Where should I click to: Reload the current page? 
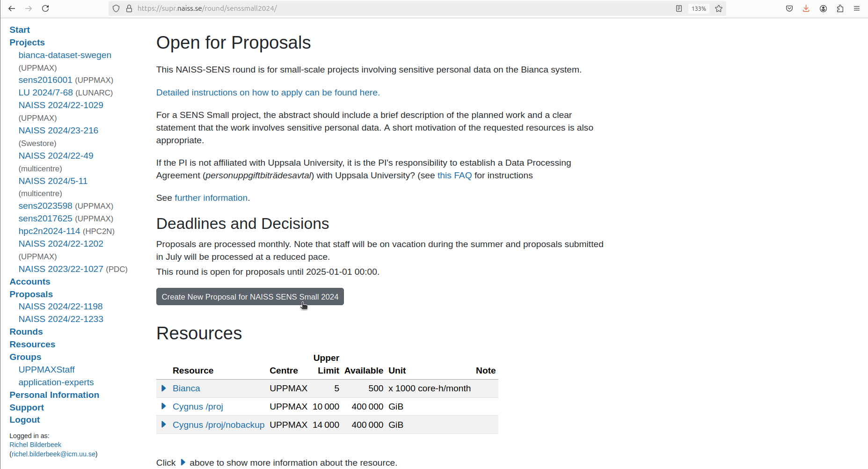tap(45, 8)
